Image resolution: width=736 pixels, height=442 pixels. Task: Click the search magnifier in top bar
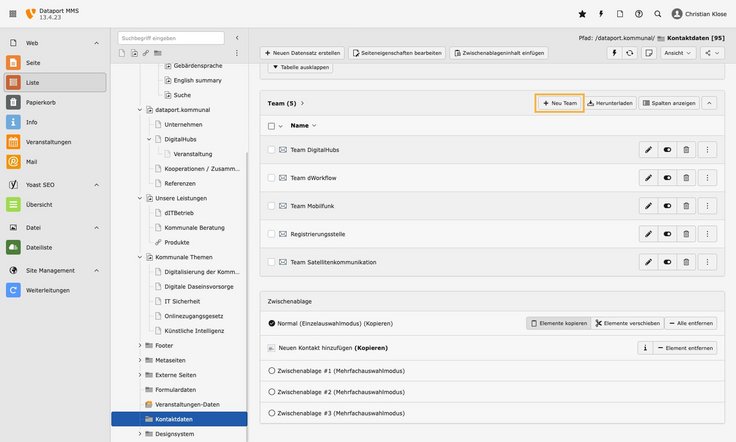pyautogui.click(x=657, y=14)
